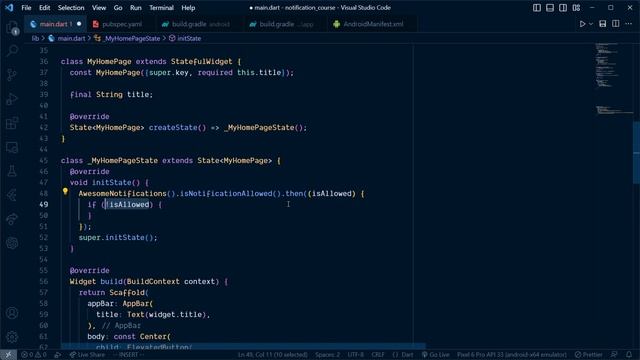Click the minimap code overview
This screenshot has width=640, height=360.
point(613,78)
